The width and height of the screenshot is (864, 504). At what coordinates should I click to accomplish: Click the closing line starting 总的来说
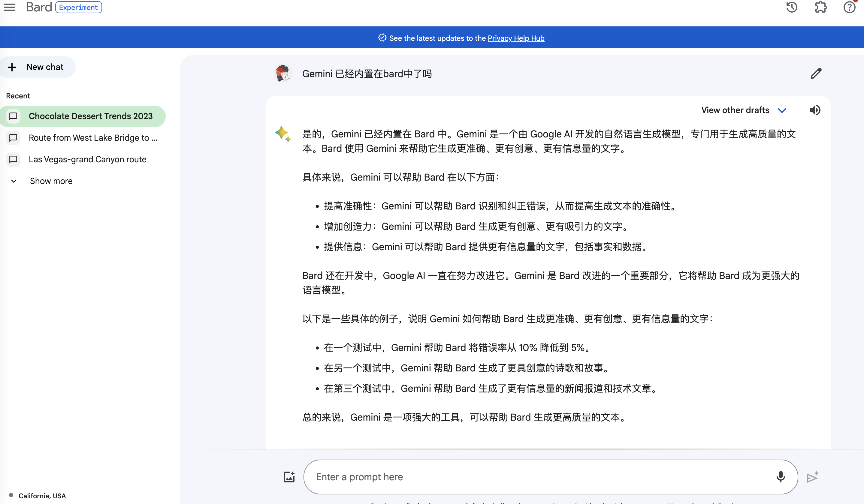coord(464,417)
